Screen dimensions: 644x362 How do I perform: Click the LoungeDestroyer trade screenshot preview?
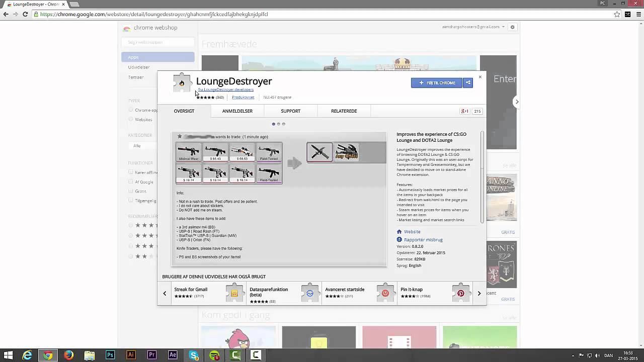coord(279,199)
